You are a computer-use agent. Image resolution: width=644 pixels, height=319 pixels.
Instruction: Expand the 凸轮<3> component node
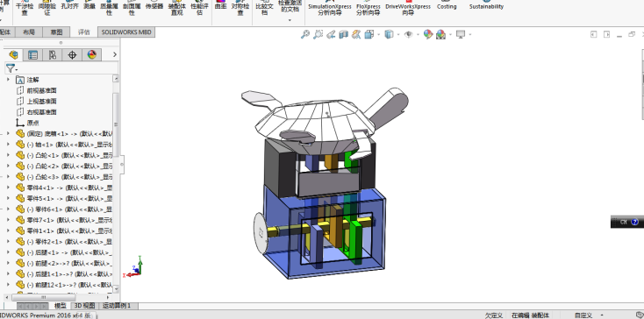point(8,176)
